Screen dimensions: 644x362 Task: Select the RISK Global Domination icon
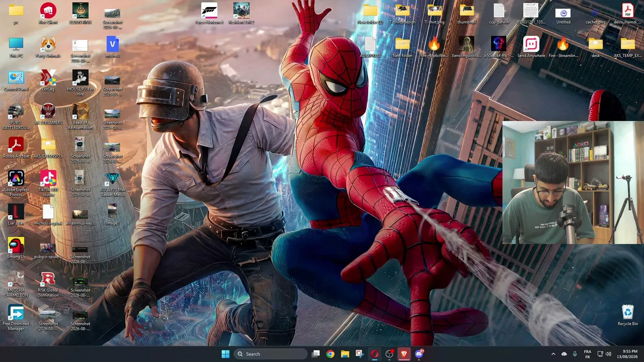pos(48,285)
